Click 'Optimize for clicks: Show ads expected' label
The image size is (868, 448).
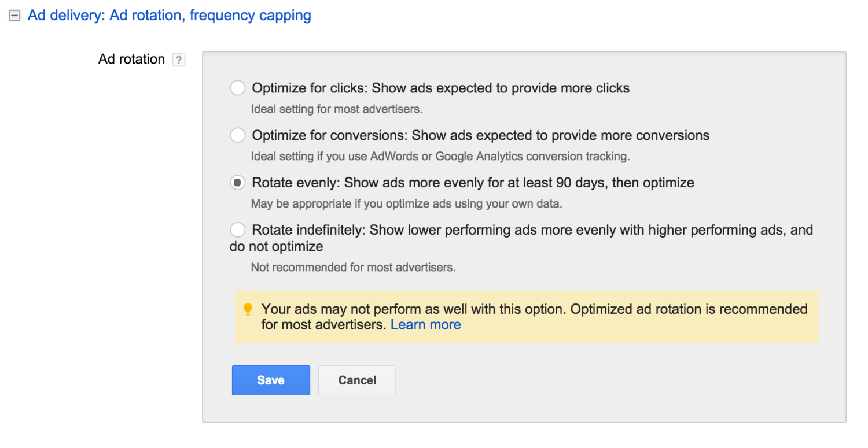[x=441, y=88]
